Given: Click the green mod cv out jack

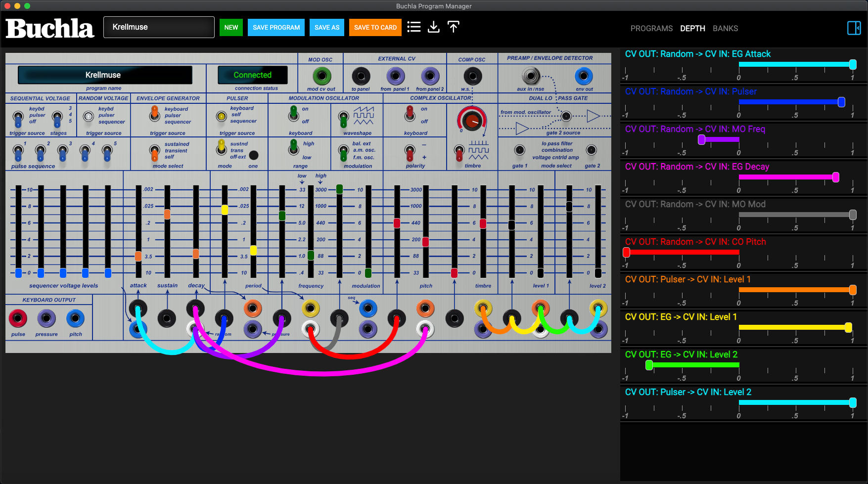Looking at the screenshot, I should (x=322, y=76).
